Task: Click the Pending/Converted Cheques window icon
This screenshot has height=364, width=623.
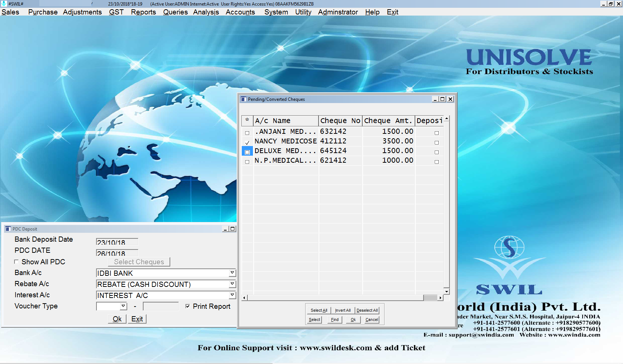Action: click(244, 99)
